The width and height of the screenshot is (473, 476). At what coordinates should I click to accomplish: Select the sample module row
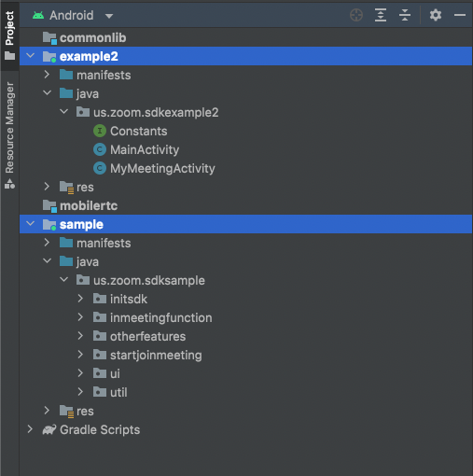pyautogui.click(x=245, y=224)
